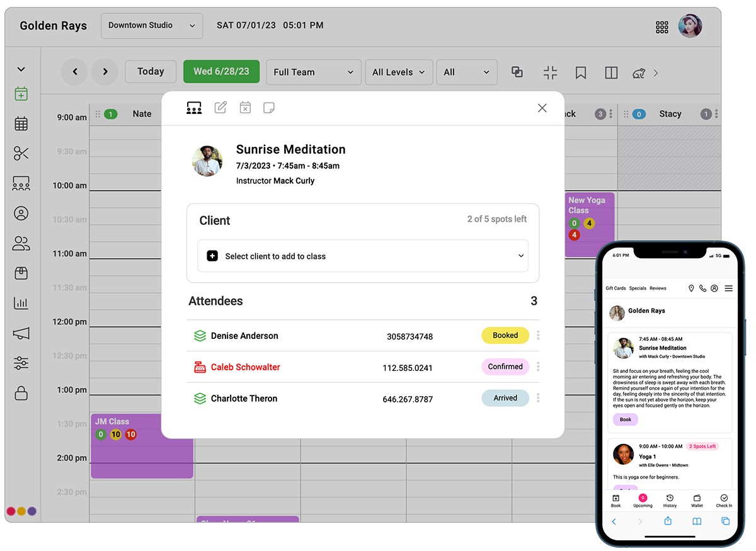The image size is (756, 551).
Task: Click the lock icon in sidebar
Action: (x=21, y=393)
